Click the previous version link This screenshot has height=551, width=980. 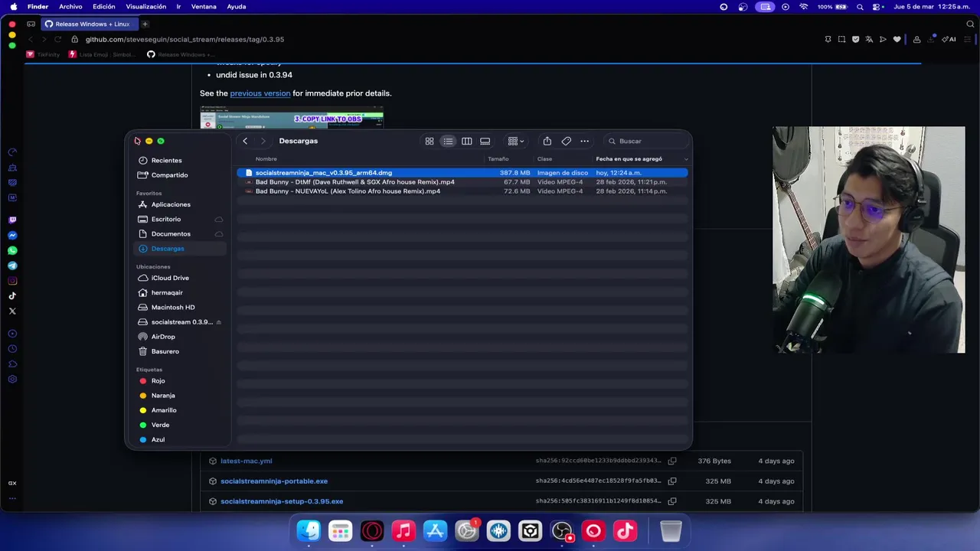click(260, 93)
